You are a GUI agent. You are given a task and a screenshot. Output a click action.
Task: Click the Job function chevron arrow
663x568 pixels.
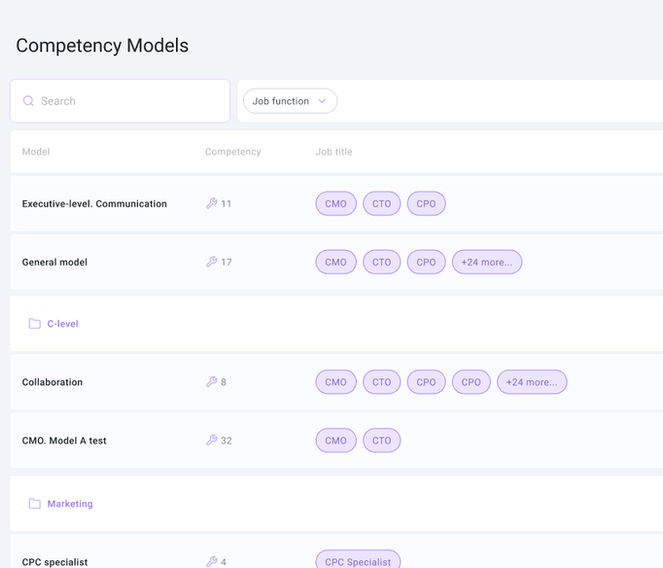pos(322,101)
